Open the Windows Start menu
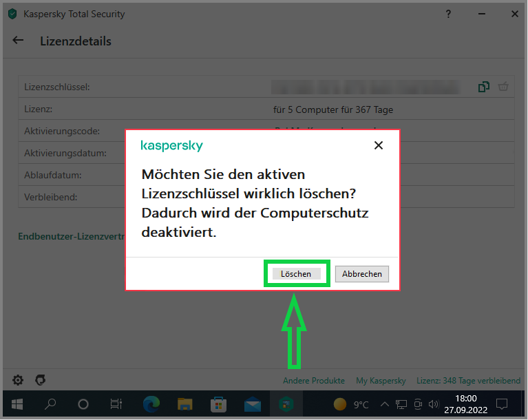The height and width of the screenshot is (420, 528). (x=17, y=404)
